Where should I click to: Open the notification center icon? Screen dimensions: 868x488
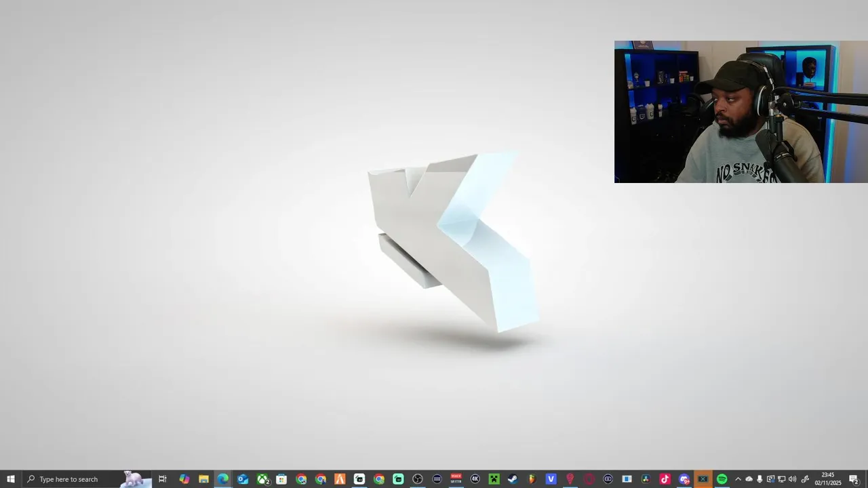[854, 479]
